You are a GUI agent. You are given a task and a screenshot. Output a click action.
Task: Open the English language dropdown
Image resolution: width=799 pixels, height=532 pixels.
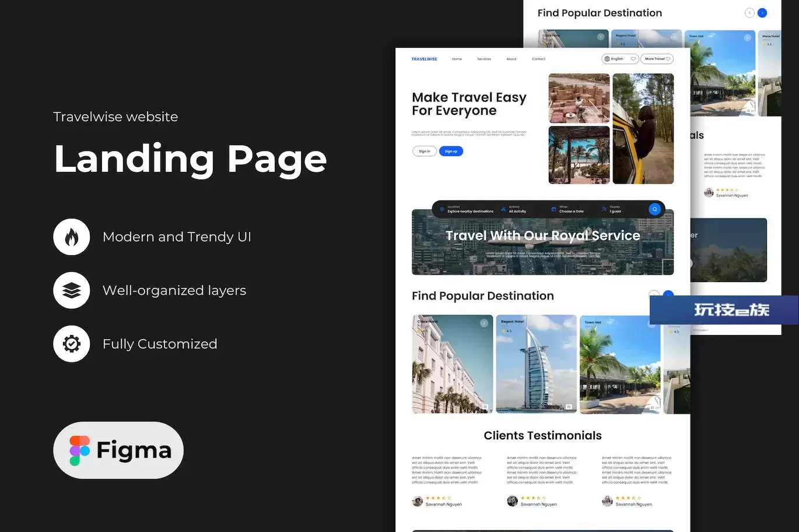(x=620, y=59)
